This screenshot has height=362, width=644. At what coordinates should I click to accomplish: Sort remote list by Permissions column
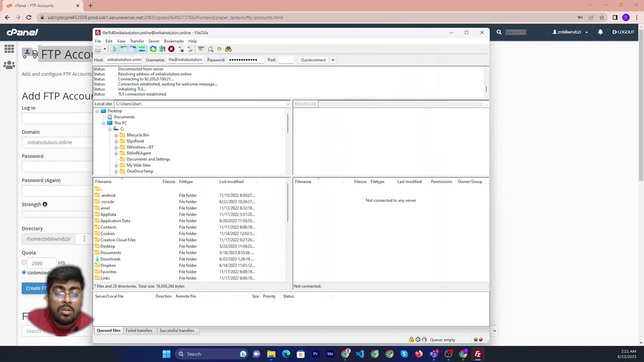pos(441,182)
